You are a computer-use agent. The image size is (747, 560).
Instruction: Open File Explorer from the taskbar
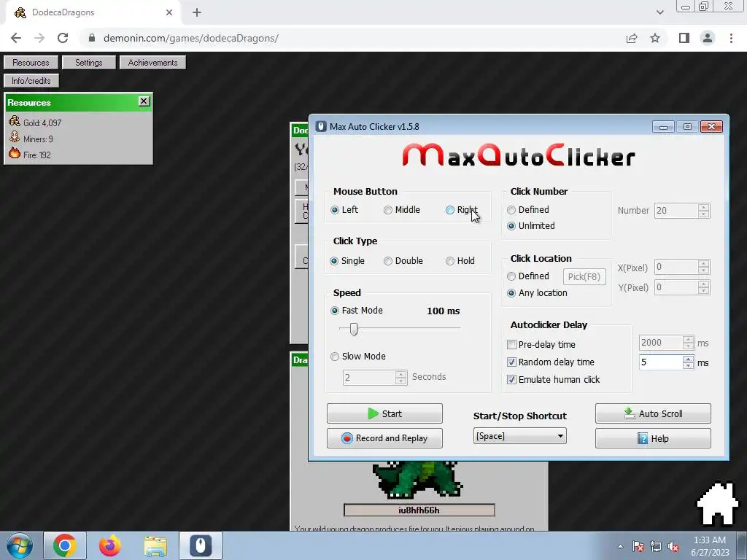coord(155,545)
